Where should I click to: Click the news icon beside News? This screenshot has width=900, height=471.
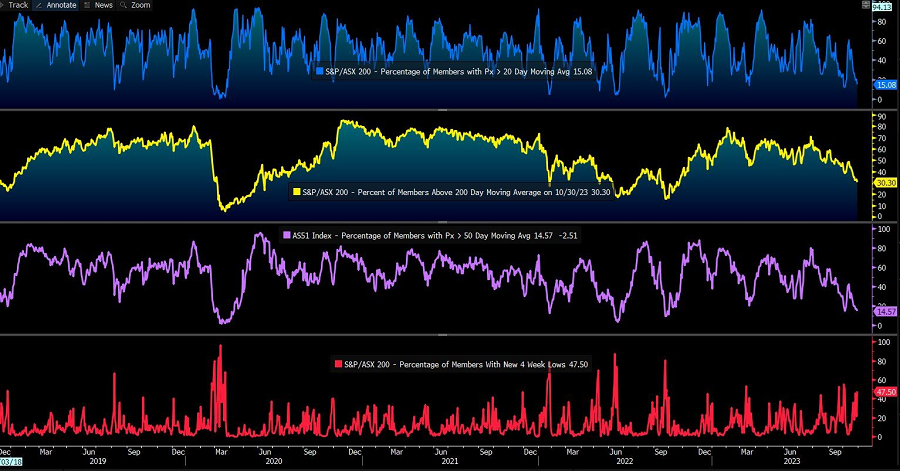(x=87, y=5)
